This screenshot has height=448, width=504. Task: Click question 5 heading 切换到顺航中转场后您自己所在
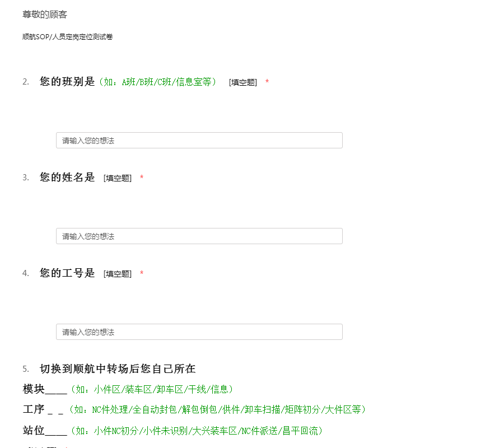click(x=118, y=369)
